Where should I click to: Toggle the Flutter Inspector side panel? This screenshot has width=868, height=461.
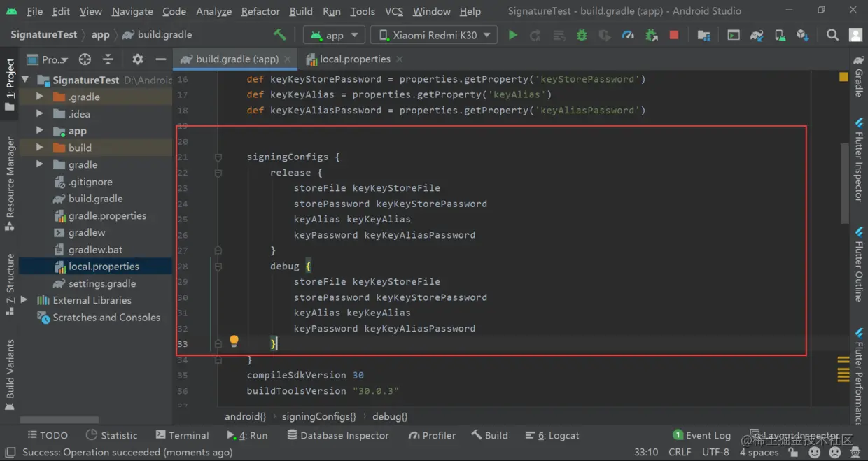[x=859, y=161]
